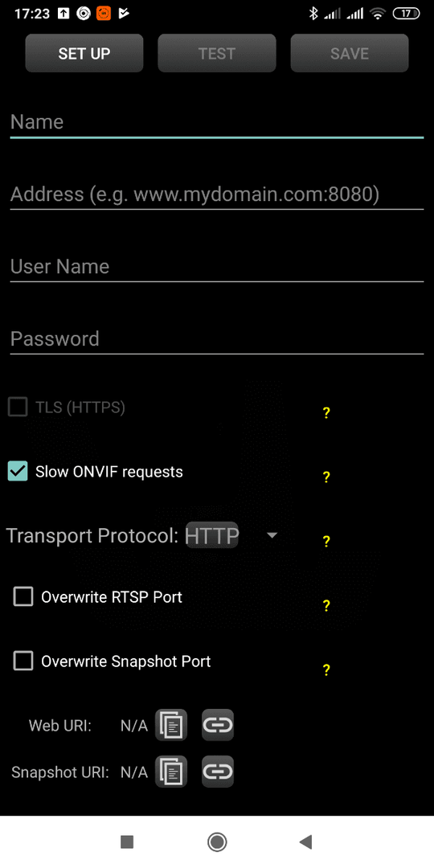434x868 pixels.
Task: Uncheck Slow ONVIF requests checkbox
Action: 18,472
